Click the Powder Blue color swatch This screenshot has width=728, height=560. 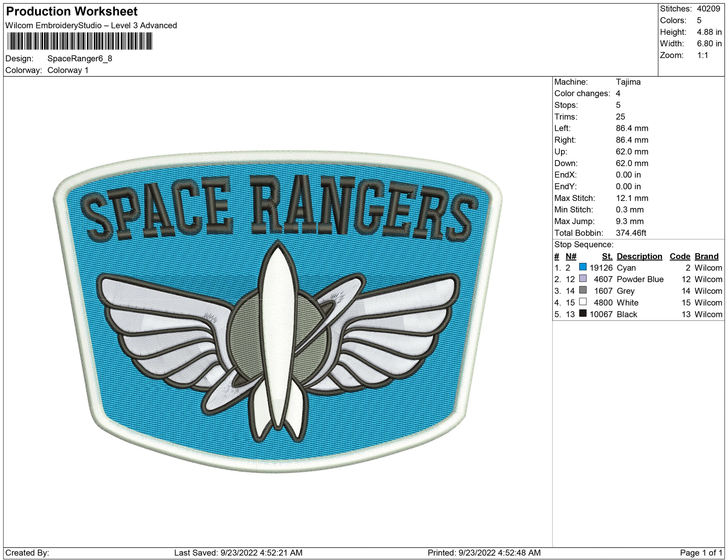(x=582, y=278)
